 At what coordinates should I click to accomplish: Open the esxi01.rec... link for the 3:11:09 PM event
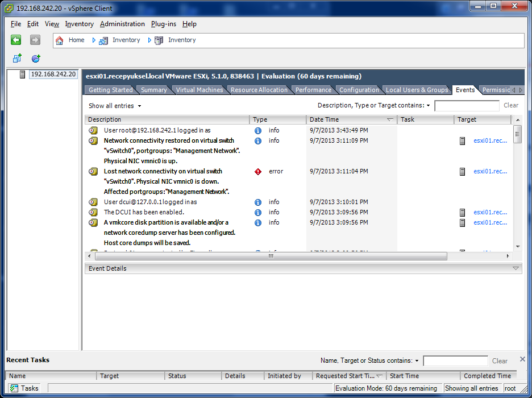click(x=491, y=141)
